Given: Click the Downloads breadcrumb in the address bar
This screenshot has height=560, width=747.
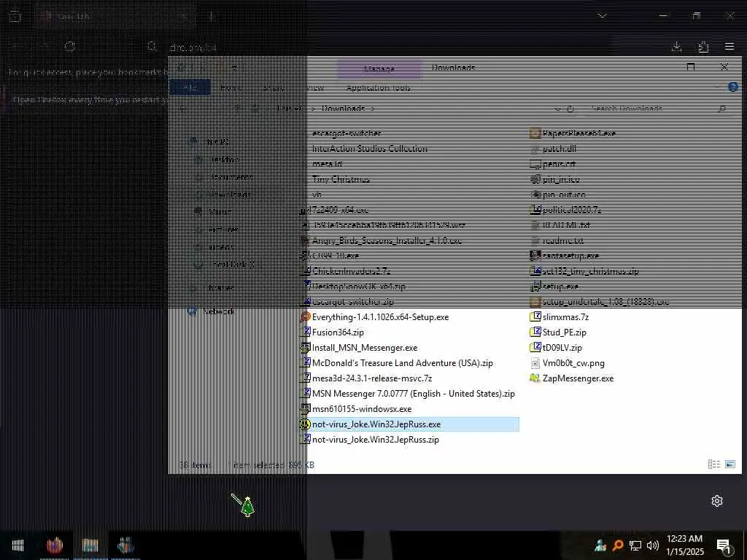Looking at the screenshot, I should [x=343, y=109].
